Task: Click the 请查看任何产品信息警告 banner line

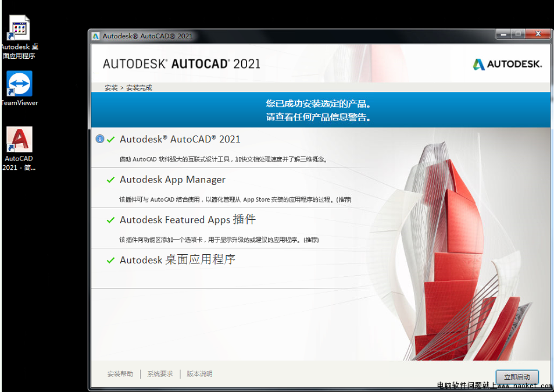Action: click(x=318, y=117)
